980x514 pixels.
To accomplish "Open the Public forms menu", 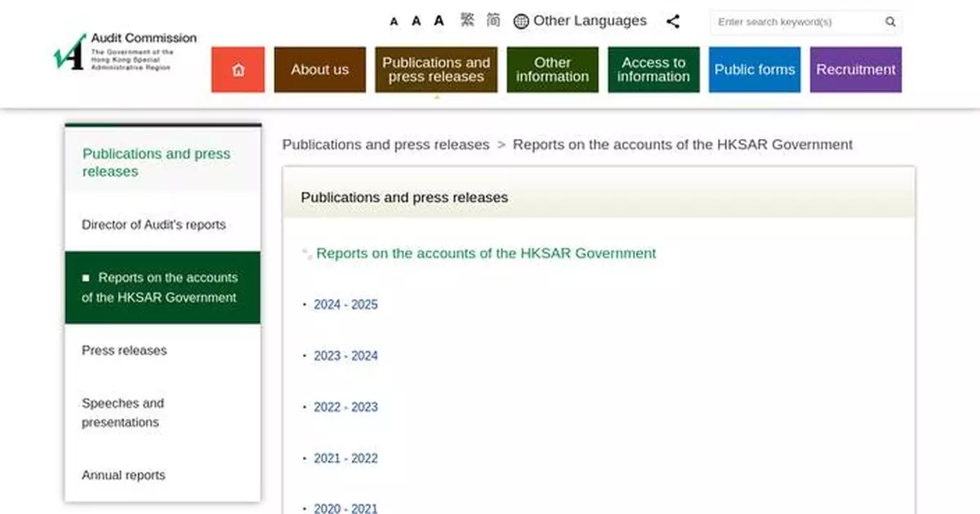I will click(x=755, y=69).
